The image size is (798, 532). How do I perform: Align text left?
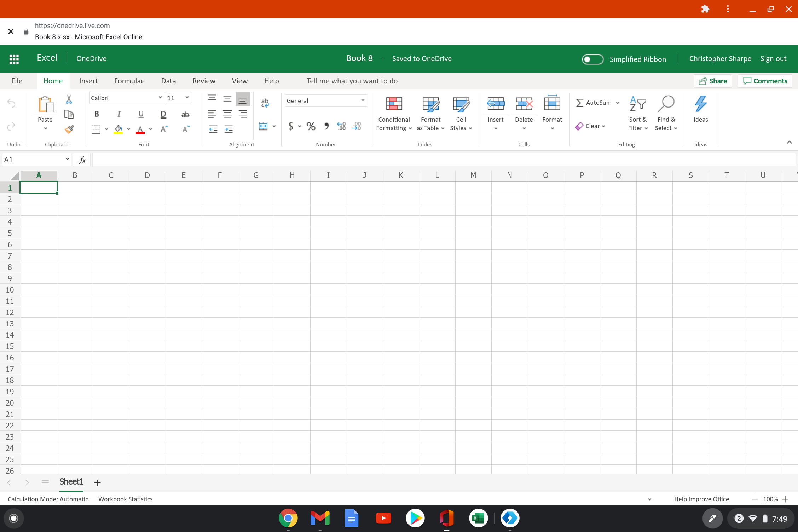(212, 114)
